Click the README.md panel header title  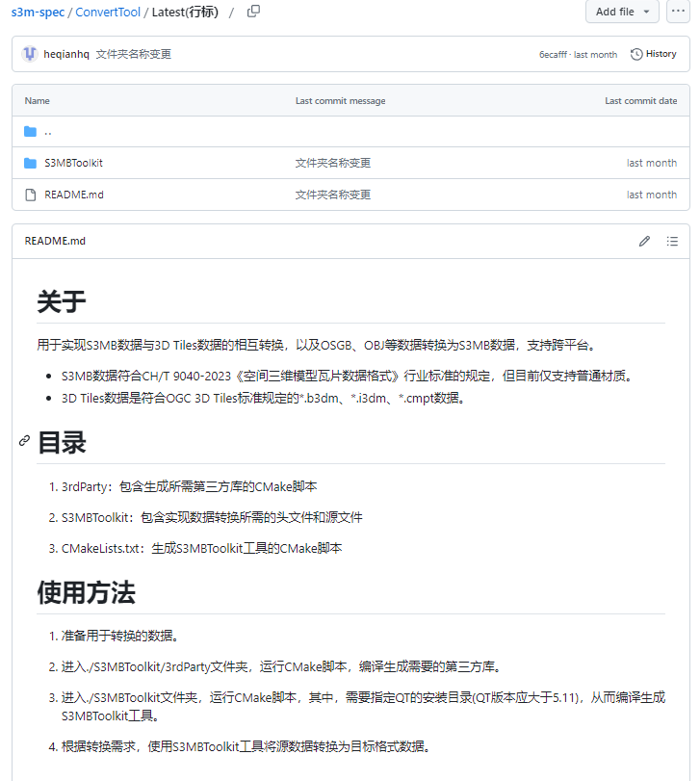click(x=55, y=241)
